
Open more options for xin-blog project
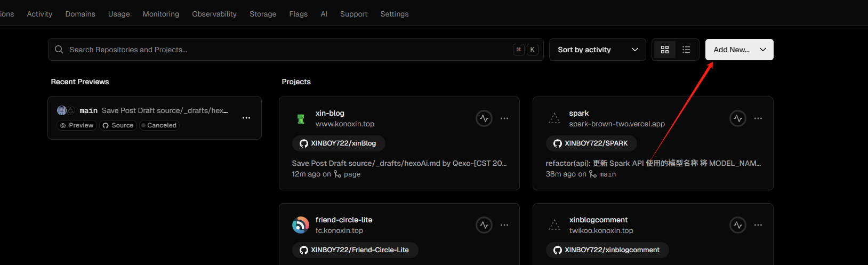[504, 118]
